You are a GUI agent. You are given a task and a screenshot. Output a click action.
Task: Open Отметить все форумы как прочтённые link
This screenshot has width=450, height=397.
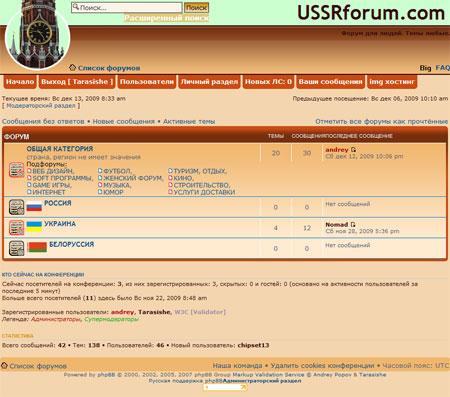pyautogui.click(x=382, y=121)
